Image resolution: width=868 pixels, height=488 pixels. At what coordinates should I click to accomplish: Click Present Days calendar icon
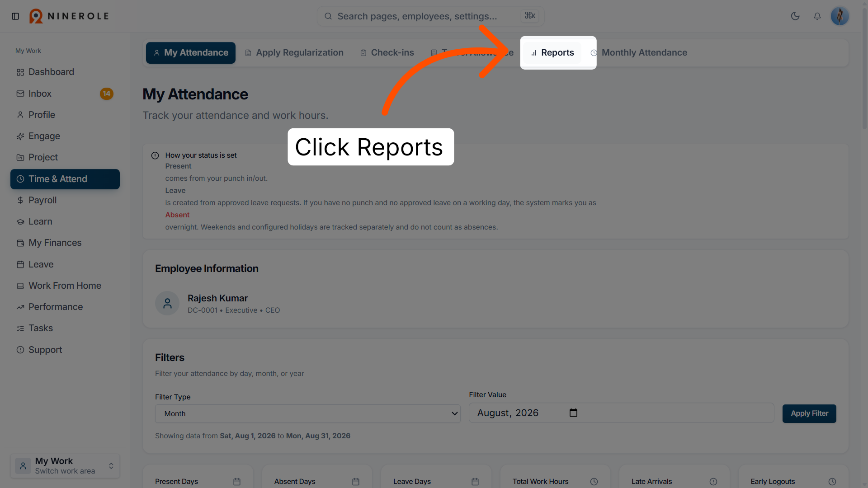[x=237, y=482]
